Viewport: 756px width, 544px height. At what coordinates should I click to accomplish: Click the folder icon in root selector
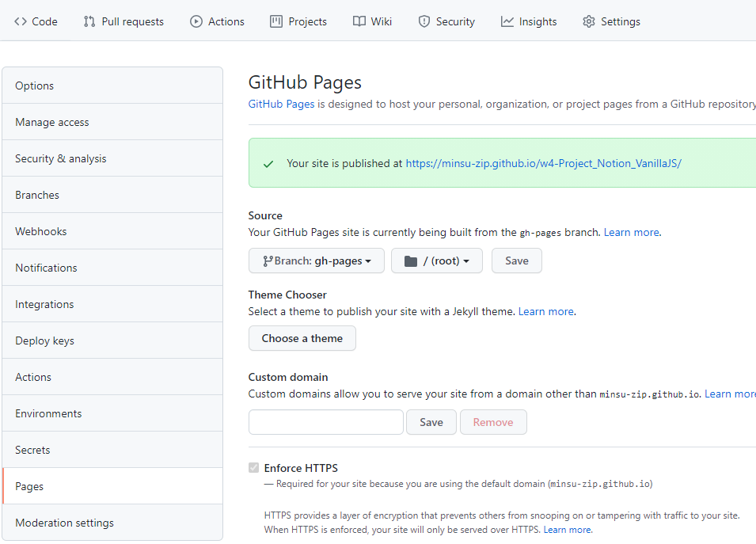411,261
